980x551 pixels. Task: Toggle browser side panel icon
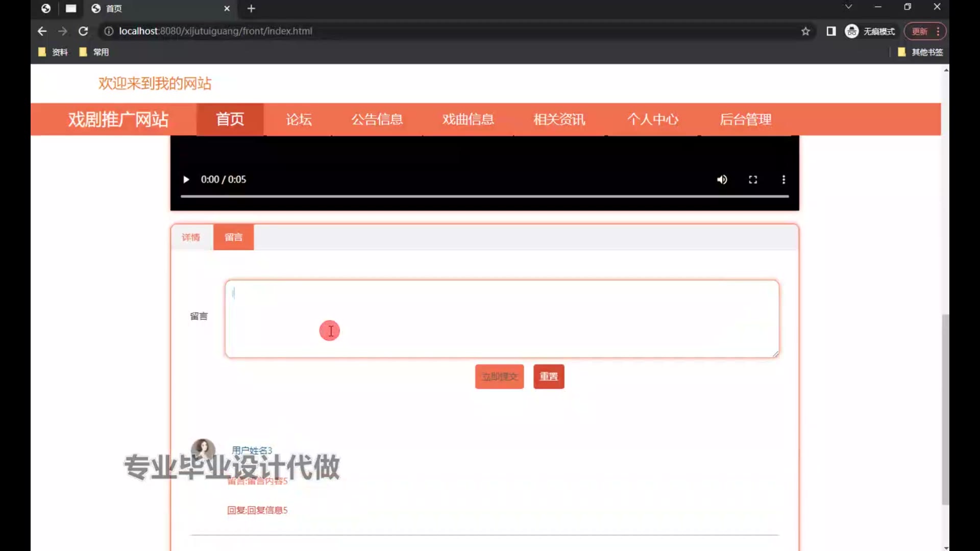831,31
